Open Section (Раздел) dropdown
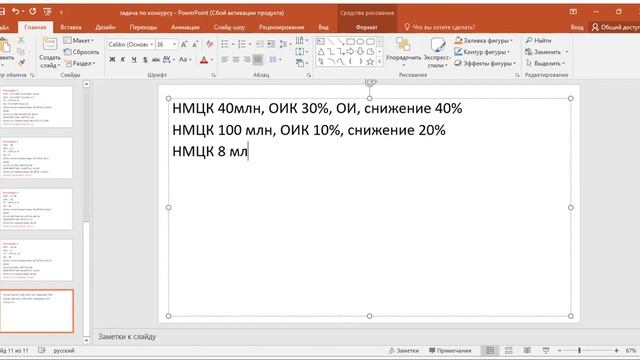Viewport: 640px width, 360px height. coord(80,63)
